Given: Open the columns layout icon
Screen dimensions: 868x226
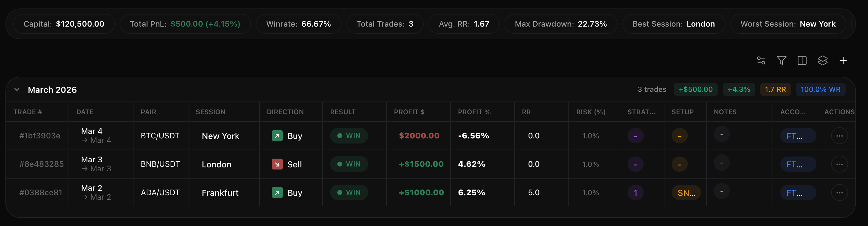Looking at the screenshot, I should tap(802, 60).
